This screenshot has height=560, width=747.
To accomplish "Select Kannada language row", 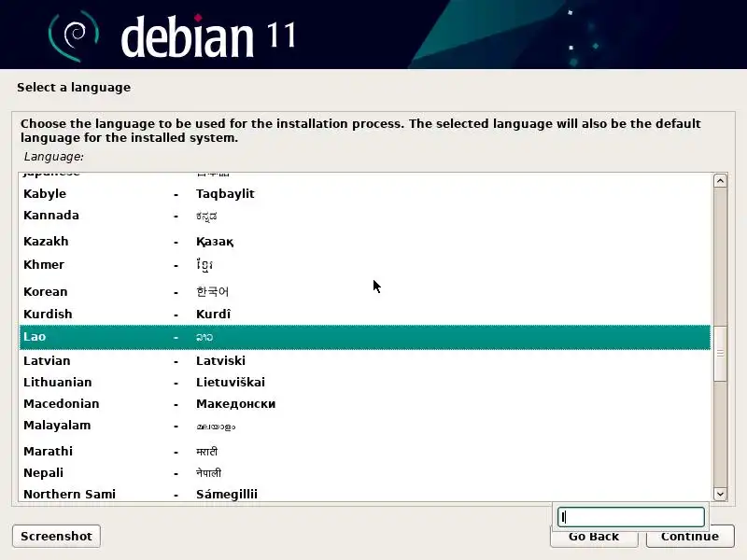I will pos(365,216).
